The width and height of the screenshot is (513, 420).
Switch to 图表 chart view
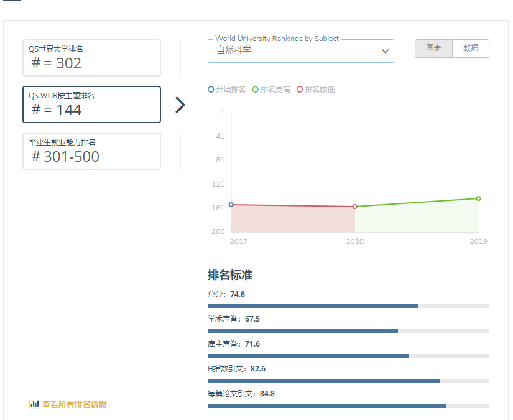(x=433, y=49)
